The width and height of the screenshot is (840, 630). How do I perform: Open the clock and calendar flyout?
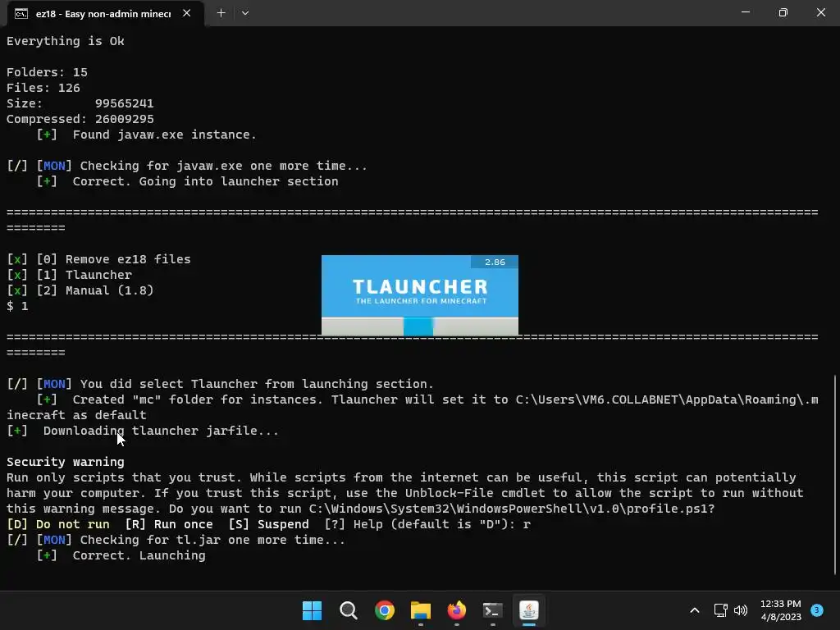781,610
